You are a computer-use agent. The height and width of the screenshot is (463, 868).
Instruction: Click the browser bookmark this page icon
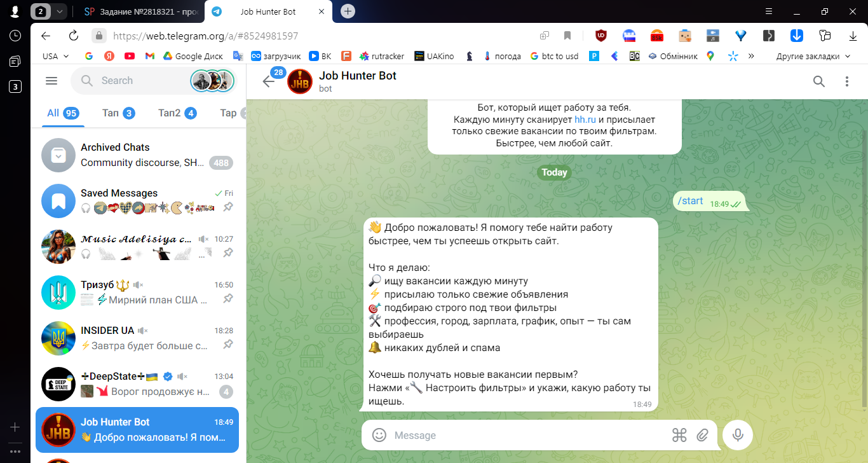pyautogui.click(x=567, y=36)
